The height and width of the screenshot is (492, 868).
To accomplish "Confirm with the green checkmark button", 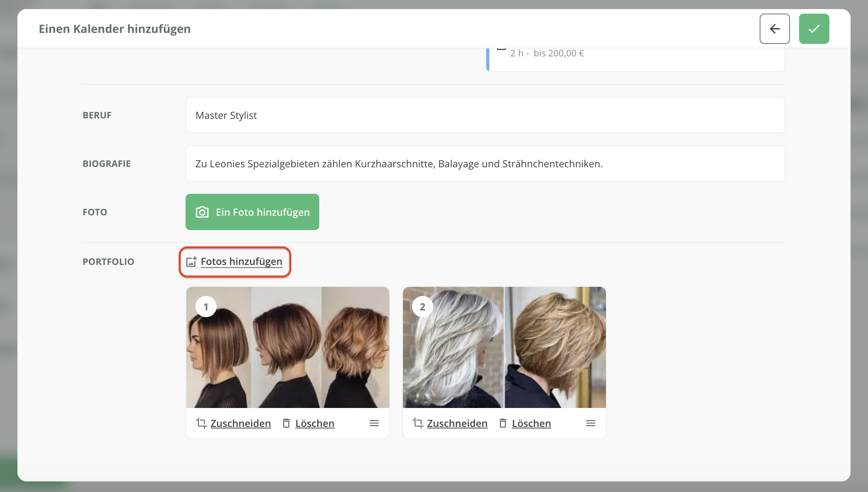I will [x=814, y=29].
